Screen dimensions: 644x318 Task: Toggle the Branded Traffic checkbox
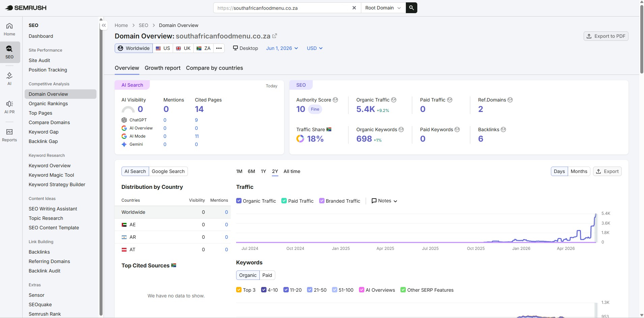[x=322, y=201]
